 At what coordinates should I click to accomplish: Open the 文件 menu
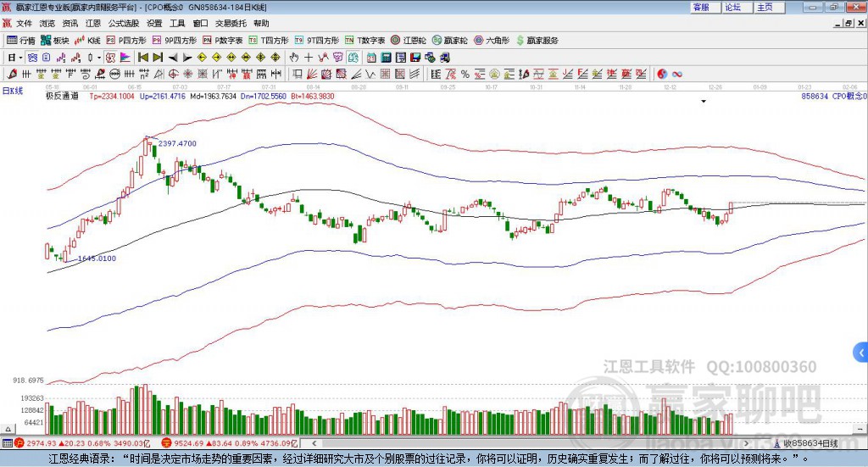[24, 23]
